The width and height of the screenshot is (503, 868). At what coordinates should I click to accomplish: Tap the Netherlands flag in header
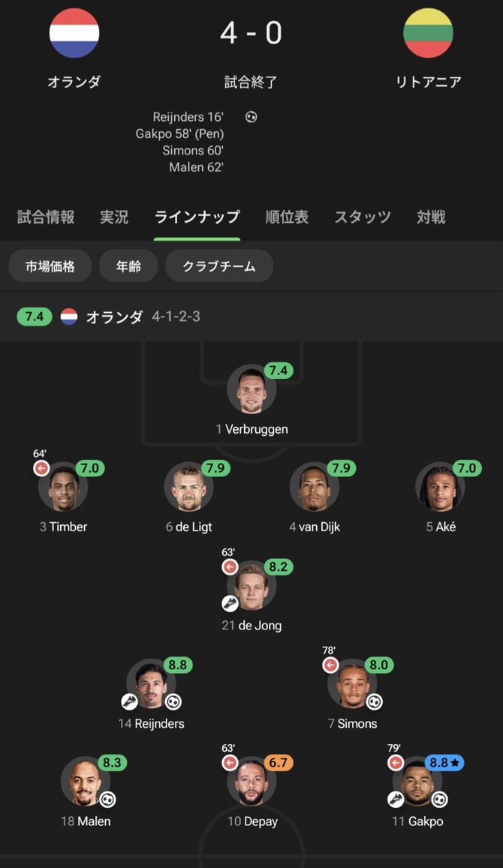click(74, 33)
